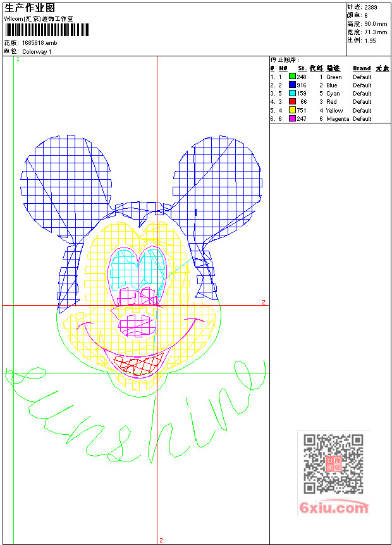Click the red guide label 2 at right edge

pos(264,302)
